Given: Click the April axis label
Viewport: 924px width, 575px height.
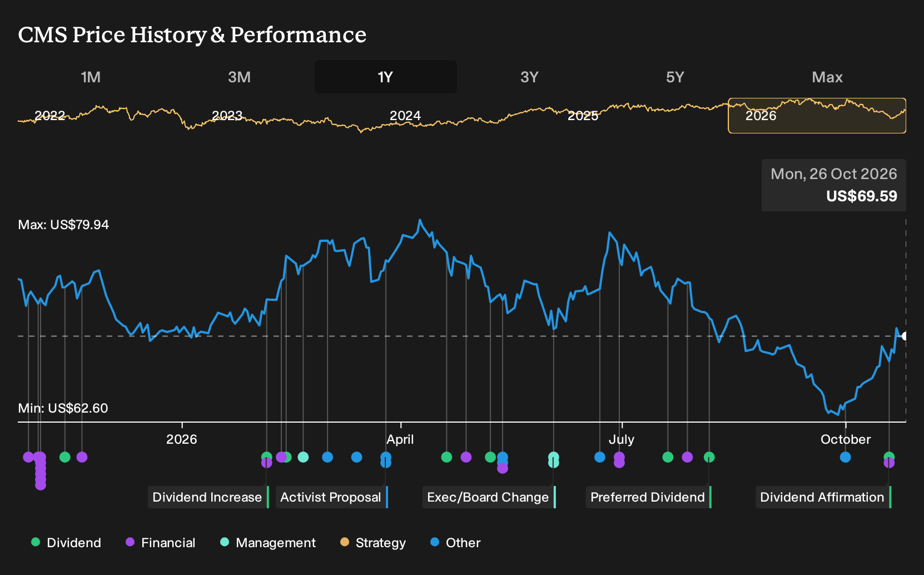Looking at the screenshot, I should click(400, 439).
